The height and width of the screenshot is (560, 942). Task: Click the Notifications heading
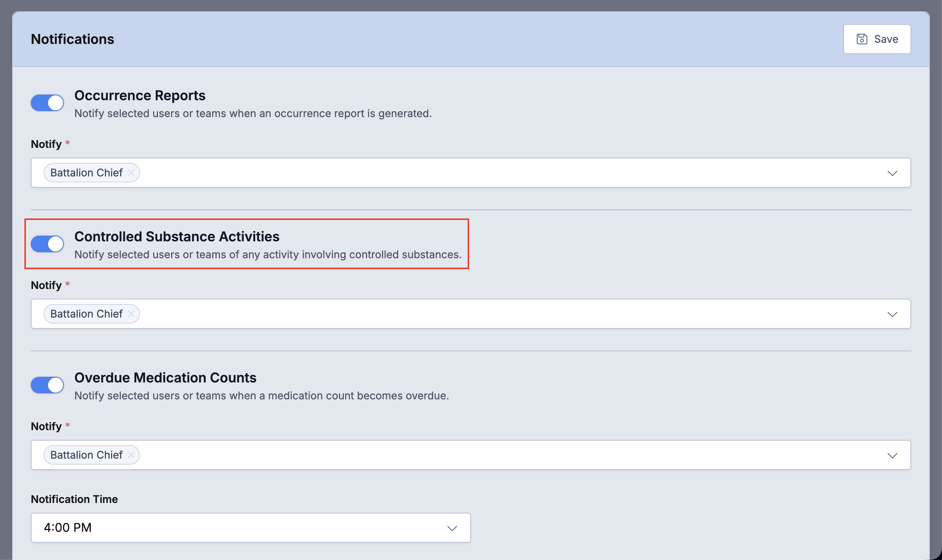pos(72,39)
